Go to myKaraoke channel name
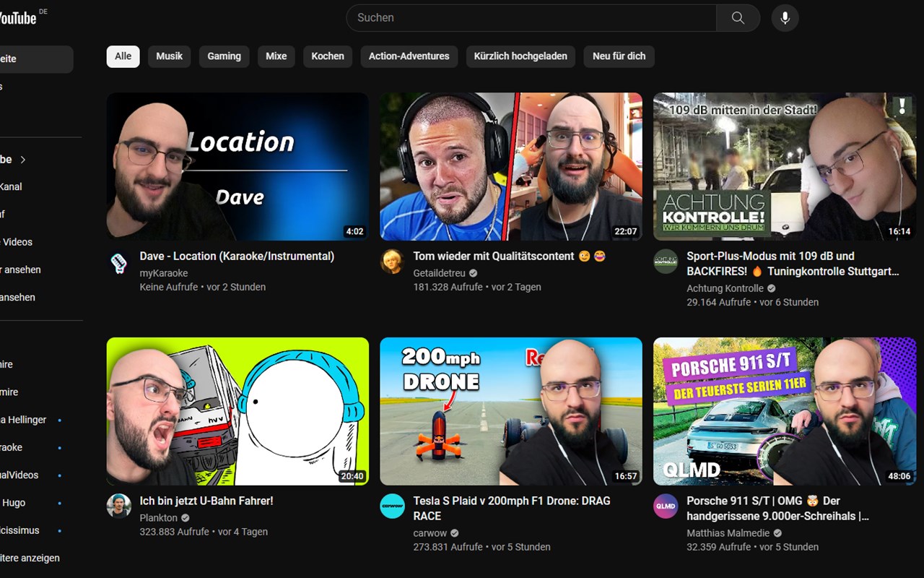This screenshot has height=578, width=924. pos(164,273)
